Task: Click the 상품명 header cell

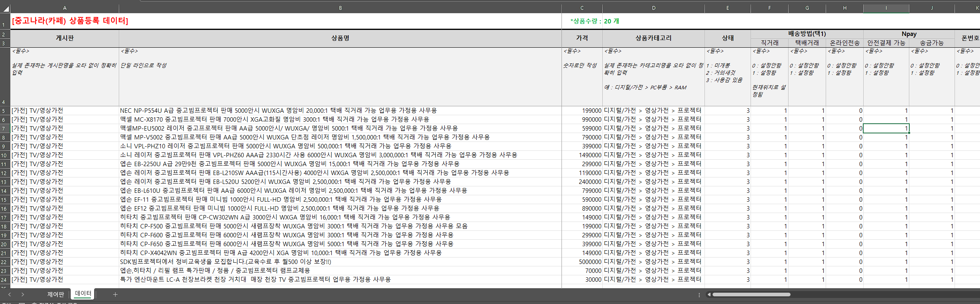Action: pos(340,38)
